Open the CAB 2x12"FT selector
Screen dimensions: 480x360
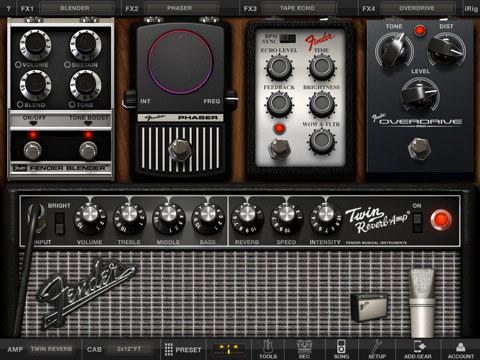(x=129, y=349)
